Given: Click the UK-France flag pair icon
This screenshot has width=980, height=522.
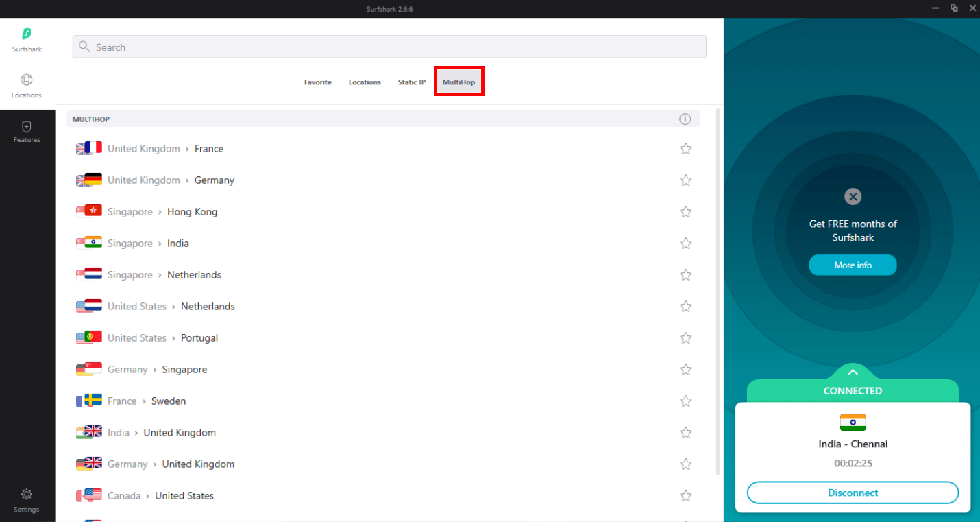Looking at the screenshot, I should (89, 148).
